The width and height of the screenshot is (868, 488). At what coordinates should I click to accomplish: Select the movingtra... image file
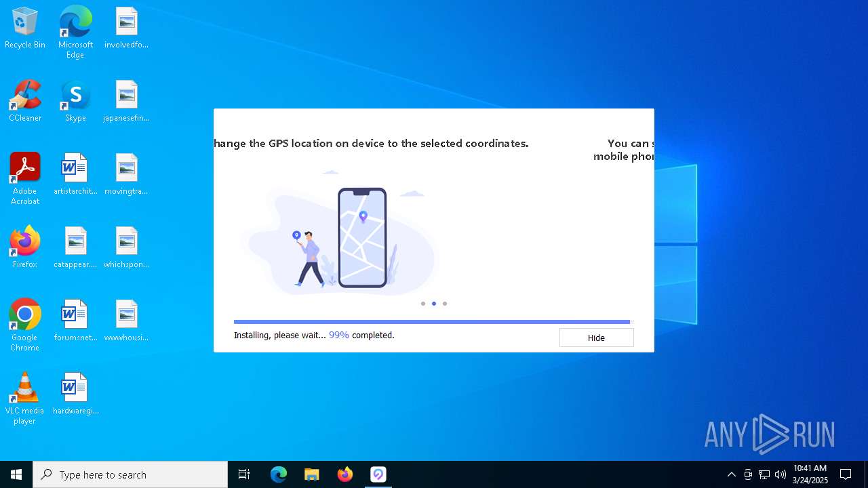(126, 175)
